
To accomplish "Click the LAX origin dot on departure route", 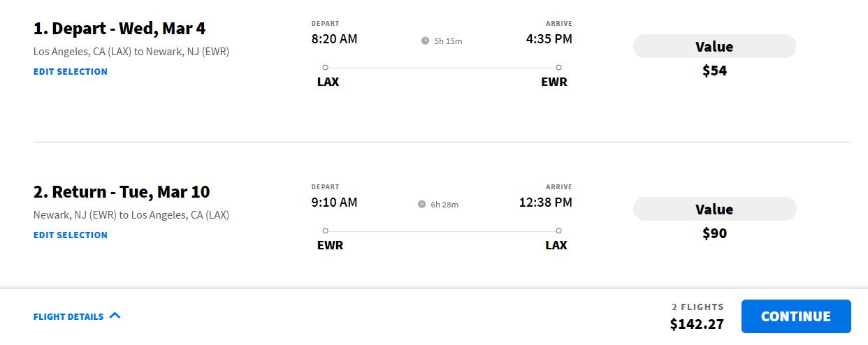I will pyautogui.click(x=325, y=68).
